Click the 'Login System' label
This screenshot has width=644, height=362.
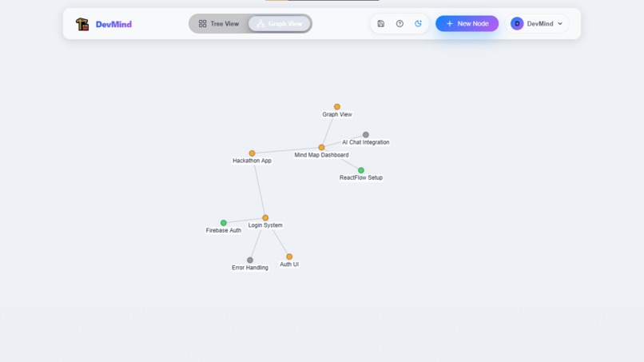click(x=265, y=225)
